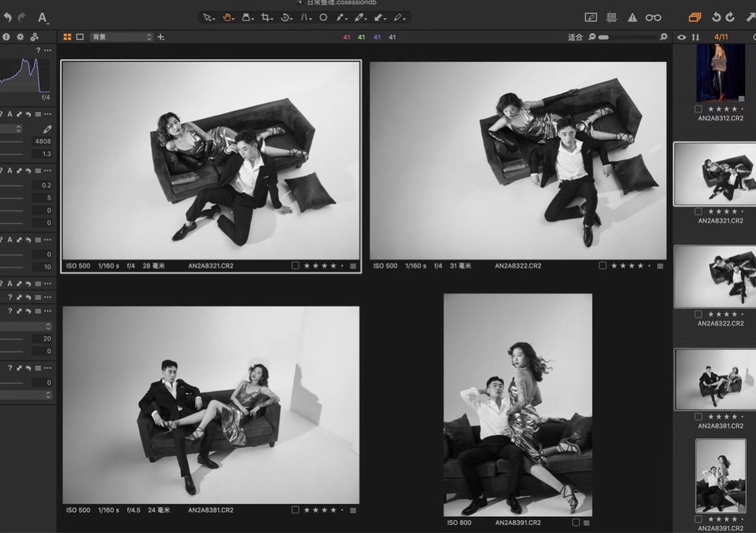Show exposure warning triangle
This screenshot has width=756, height=533.
(x=632, y=17)
